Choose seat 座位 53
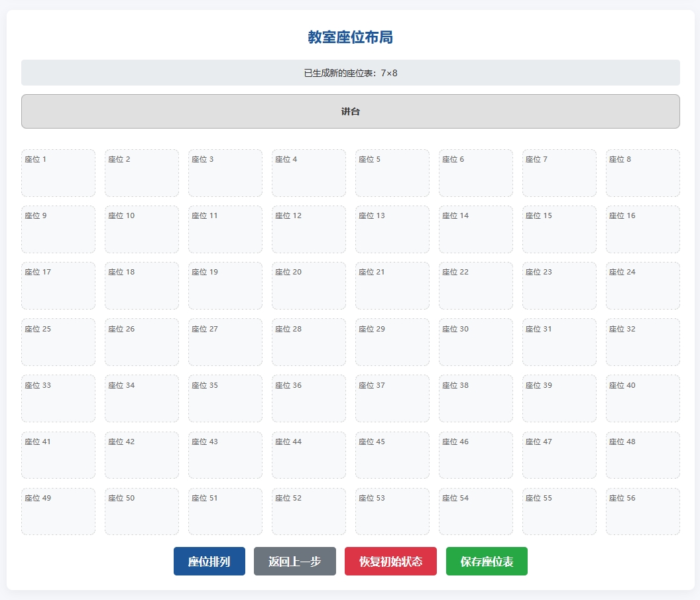The width and height of the screenshot is (700, 600). pyautogui.click(x=392, y=512)
